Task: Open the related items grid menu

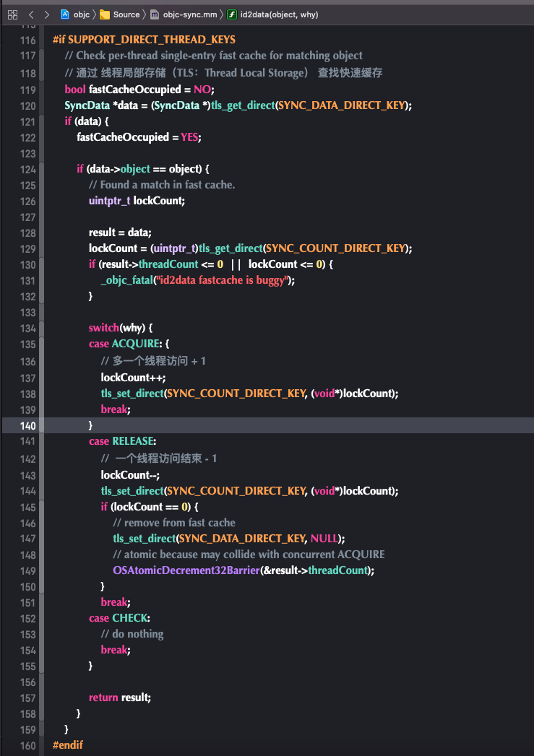Action: (x=12, y=14)
